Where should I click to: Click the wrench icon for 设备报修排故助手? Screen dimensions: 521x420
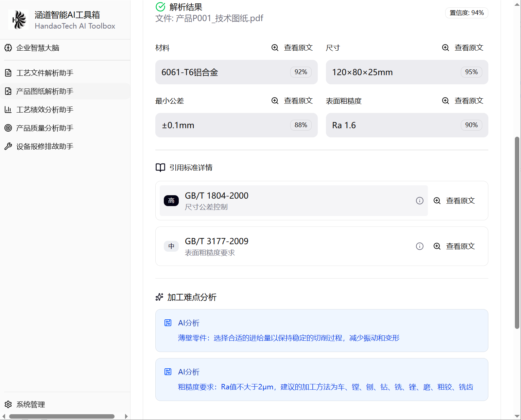8,146
